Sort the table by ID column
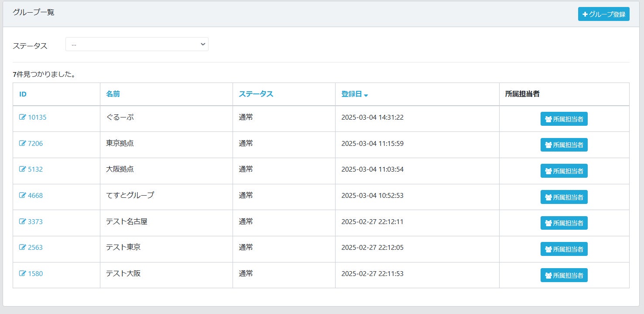The height and width of the screenshot is (314, 644). click(x=23, y=94)
